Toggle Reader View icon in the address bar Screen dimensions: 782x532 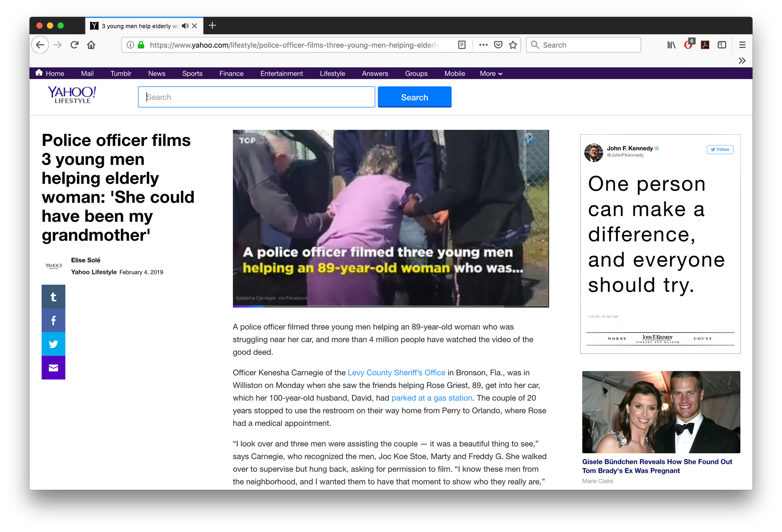point(462,45)
